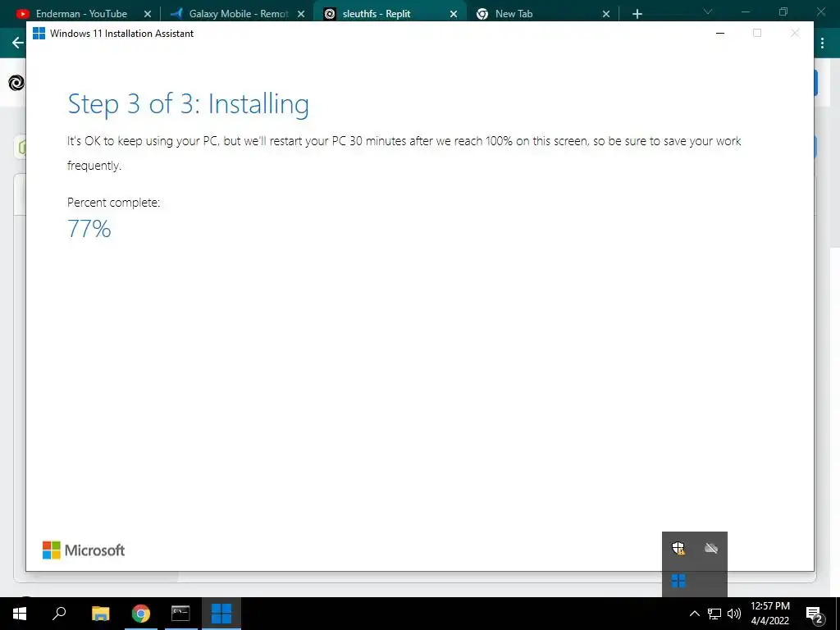
Task: Open a new Chrome tab with plus button
Action: pyautogui.click(x=637, y=14)
